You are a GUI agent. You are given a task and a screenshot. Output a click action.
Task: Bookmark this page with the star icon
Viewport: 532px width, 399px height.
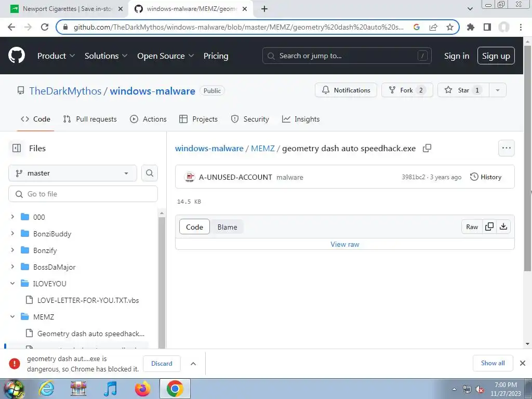coord(450,27)
